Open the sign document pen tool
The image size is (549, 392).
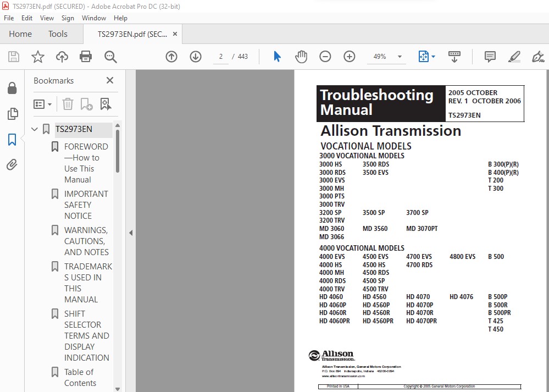538,57
